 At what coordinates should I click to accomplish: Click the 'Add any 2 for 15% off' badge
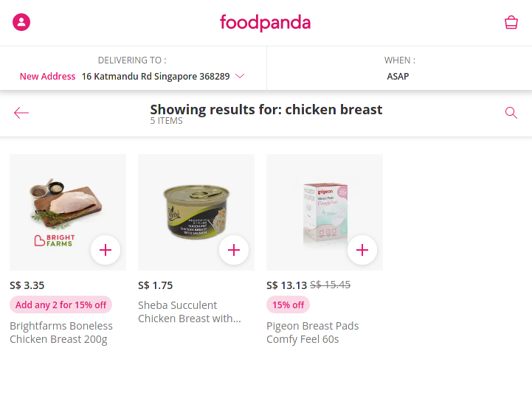pos(61,305)
